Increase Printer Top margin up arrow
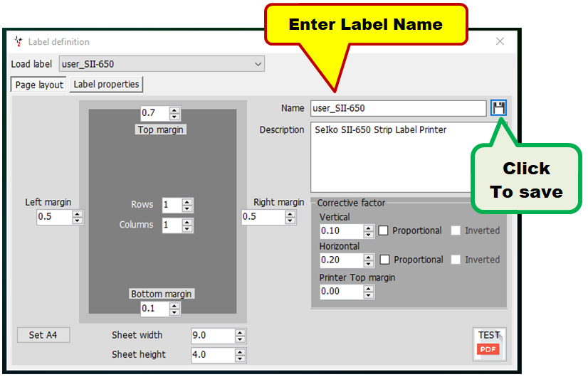The image size is (588, 377). click(369, 289)
